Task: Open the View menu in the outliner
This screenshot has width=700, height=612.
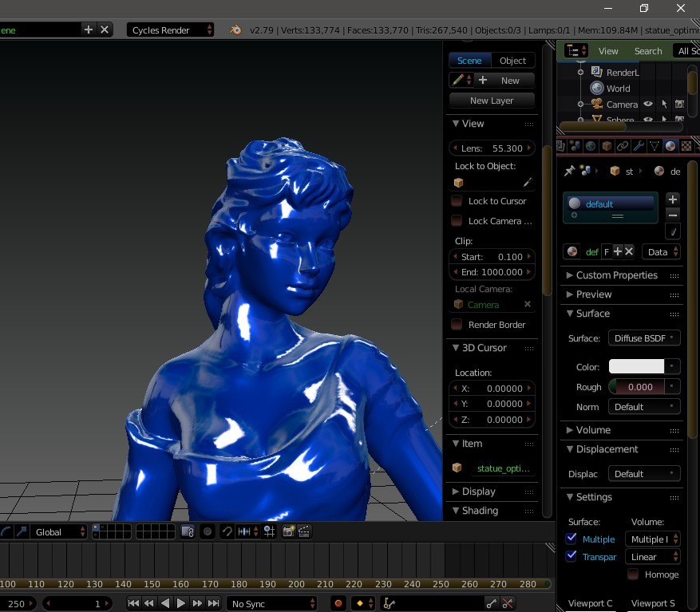Action: coord(608,50)
